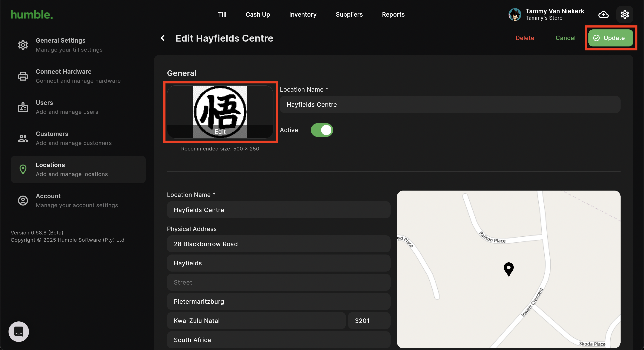Click Tammy Van Niekerk user name
The image size is (644, 350).
[x=555, y=11]
